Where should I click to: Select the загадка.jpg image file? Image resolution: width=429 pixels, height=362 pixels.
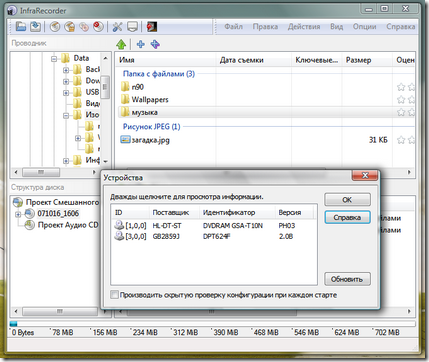point(145,140)
